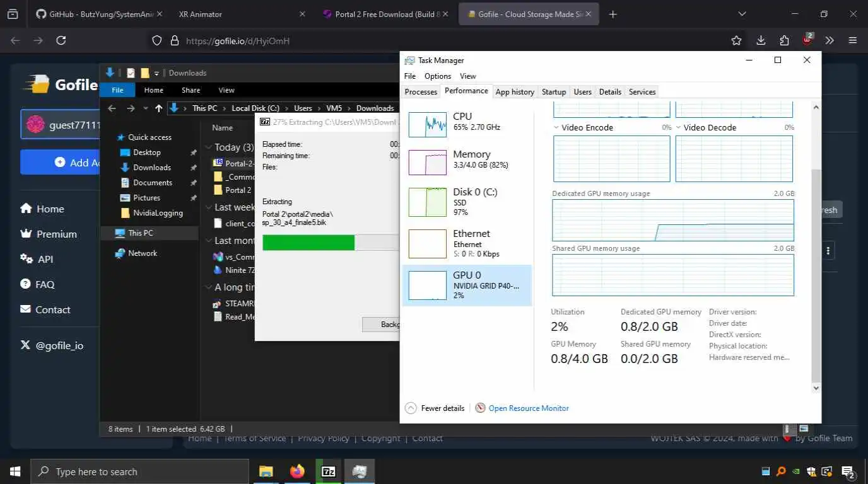Select the Disk 0 (C:) performance item
This screenshot has height=484, width=868.
(467, 202)
